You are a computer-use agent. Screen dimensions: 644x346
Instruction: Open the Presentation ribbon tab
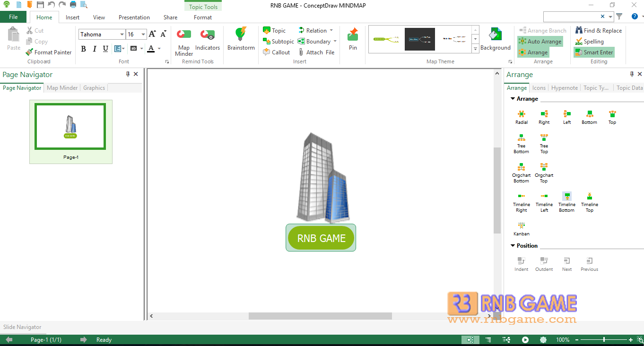point(134,17)
